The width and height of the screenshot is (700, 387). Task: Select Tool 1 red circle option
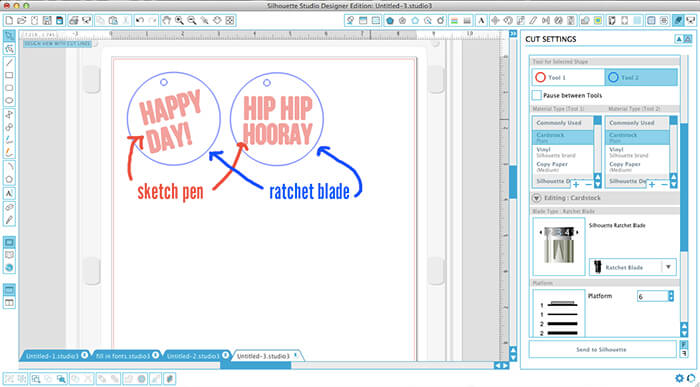pyautogui.click(x=568, y=77)
